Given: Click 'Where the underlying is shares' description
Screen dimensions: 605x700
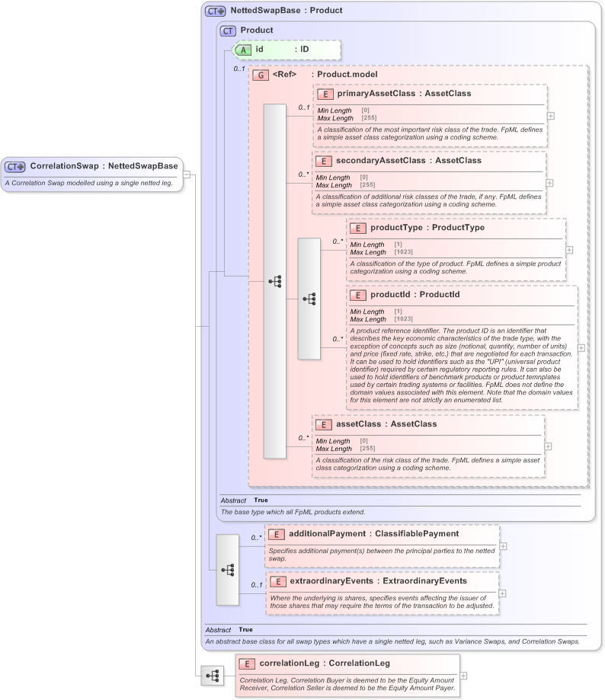Looking at the screenshot, I should pyautogui.click(x=383, y=602).
